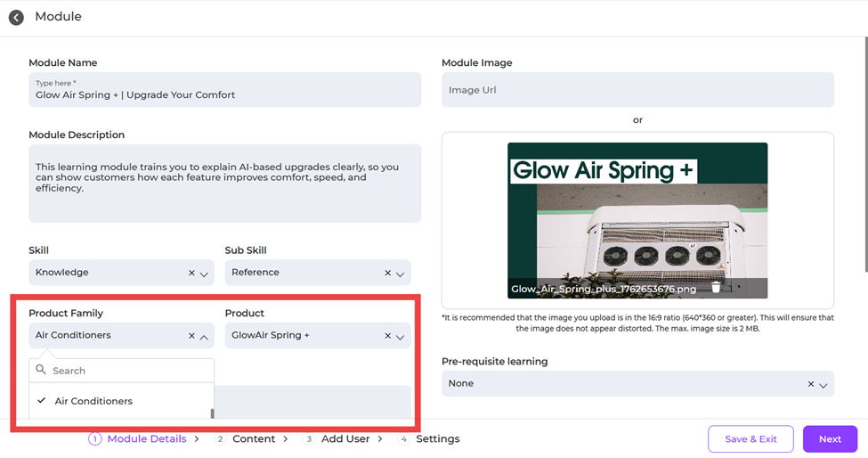Click the Image Url input field
The width and height of the screenshot is (868, 458).
coord(637,90)
